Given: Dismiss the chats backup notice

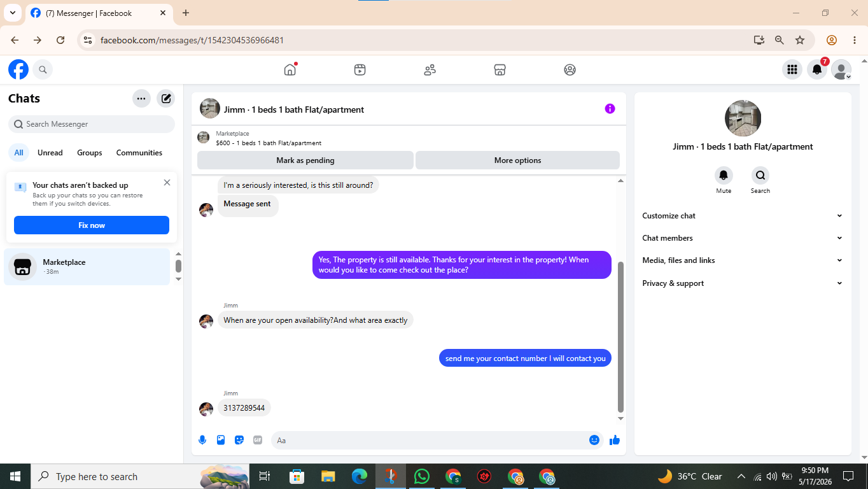Looking at the screenshot, I should click(x=167, y=183).
